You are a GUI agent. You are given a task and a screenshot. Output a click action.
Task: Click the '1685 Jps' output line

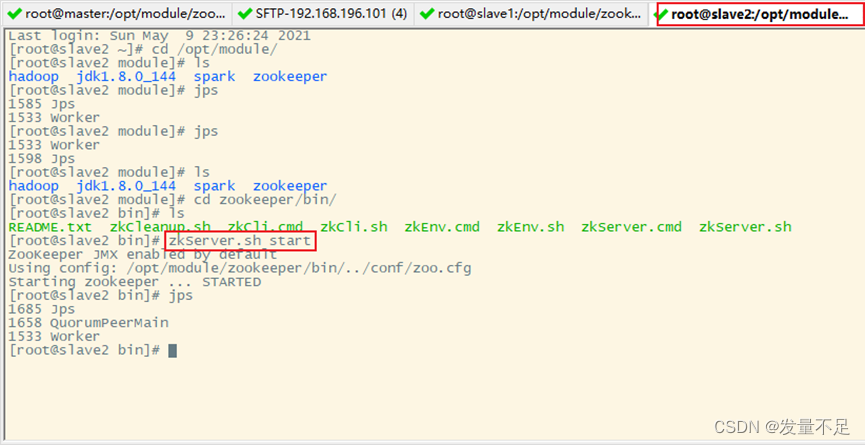42,309
